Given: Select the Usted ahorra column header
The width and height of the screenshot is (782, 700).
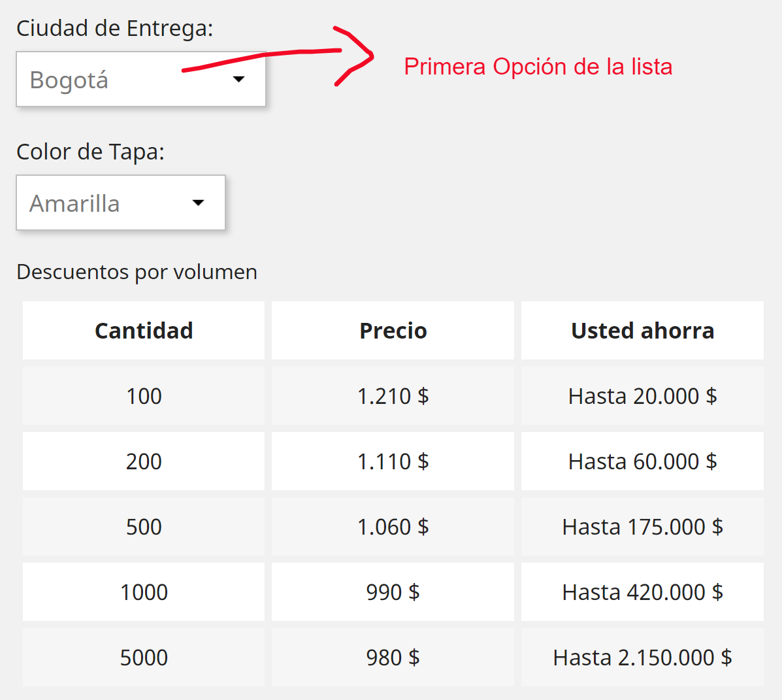Looking at the screenshot, I should click(642, 330).
